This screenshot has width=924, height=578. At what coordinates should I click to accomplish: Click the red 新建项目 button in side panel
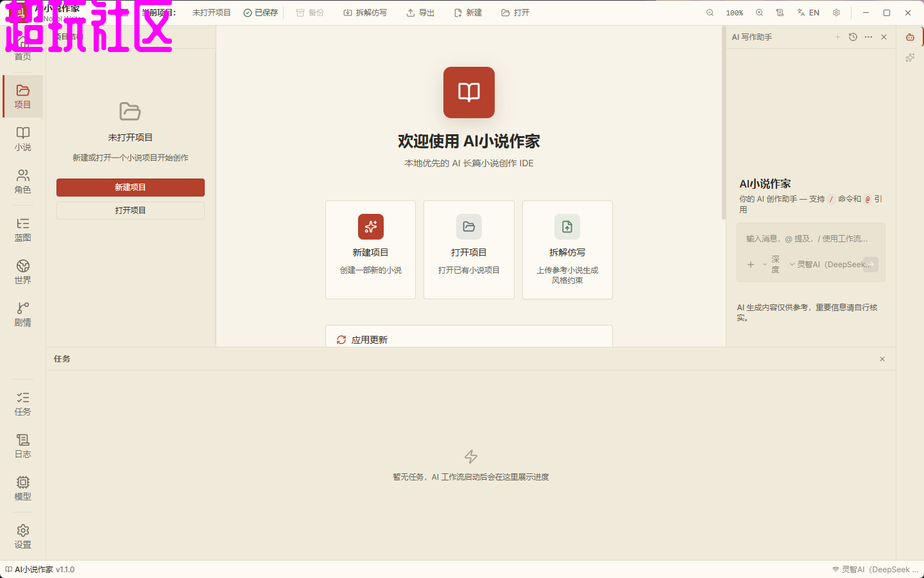tap(130, 188)
